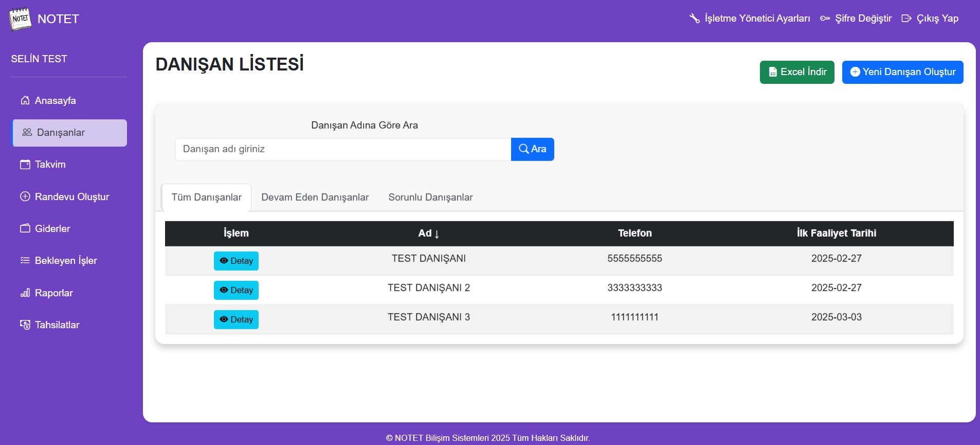This screenshot has height=445, width=980.
Task: Click phone number 3333333333
Action: tap(634, 288)
